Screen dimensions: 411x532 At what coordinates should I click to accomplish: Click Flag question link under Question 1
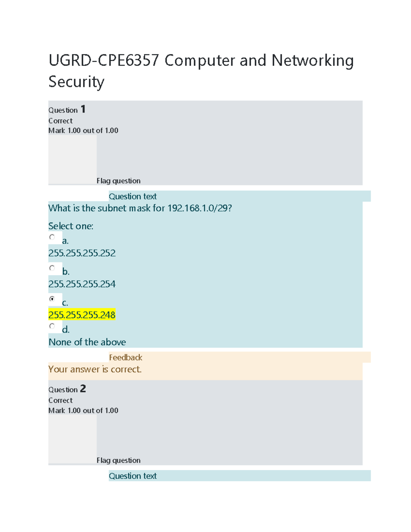119,181
